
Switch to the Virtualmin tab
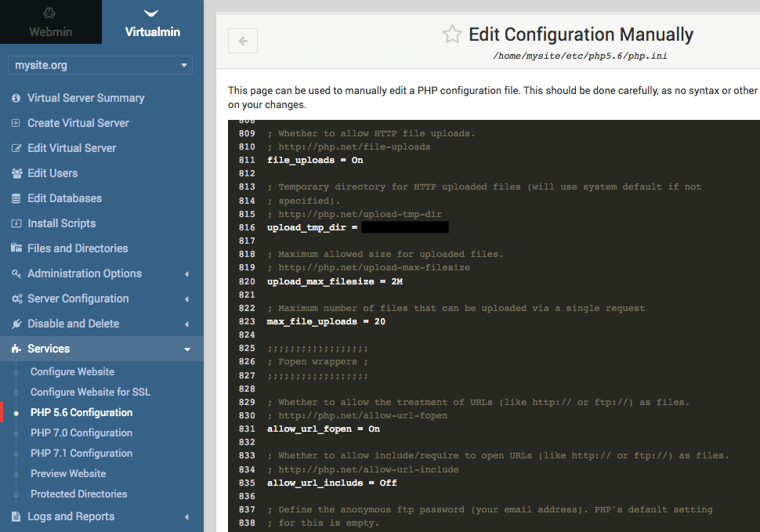(153, 22)
